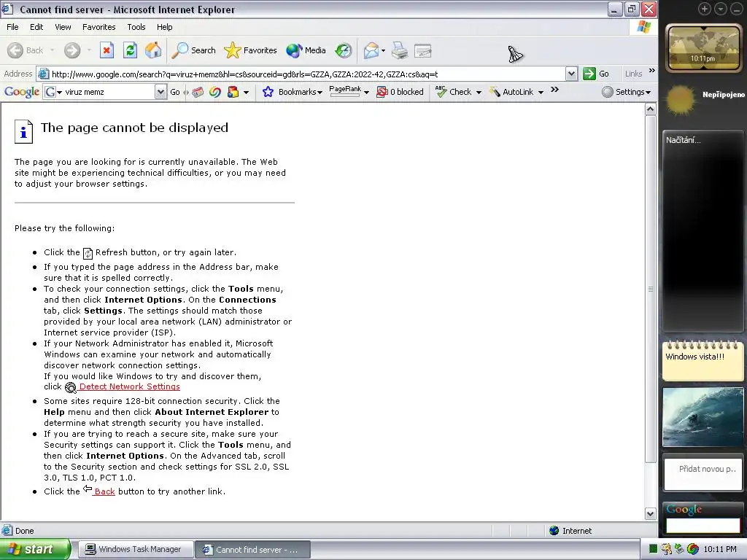The width and height of the screenshot is (747, 560).
Task: Open the Tools menu
Action: pyautogui.click(x=136, y=27)
